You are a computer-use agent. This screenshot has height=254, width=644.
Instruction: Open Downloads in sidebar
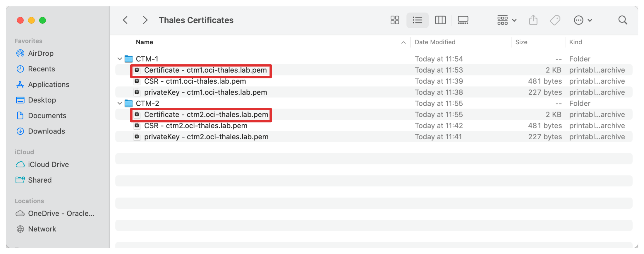[x=46, y=131]
